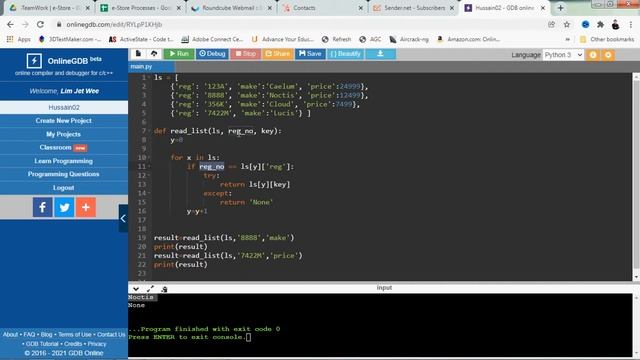Viewport: 640px width, 360px height.
Task: Click Create New Project in sidebar
Action: tap(64, 121)
